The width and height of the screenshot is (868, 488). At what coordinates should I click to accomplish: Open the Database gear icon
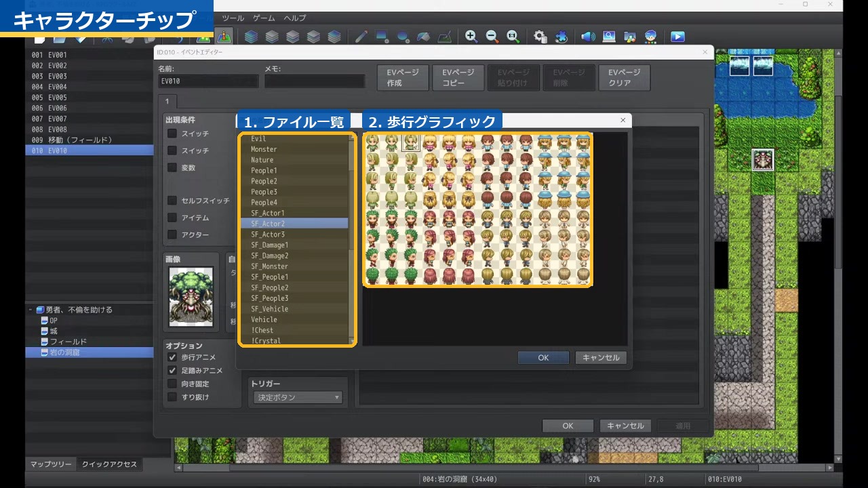(540, 37)
